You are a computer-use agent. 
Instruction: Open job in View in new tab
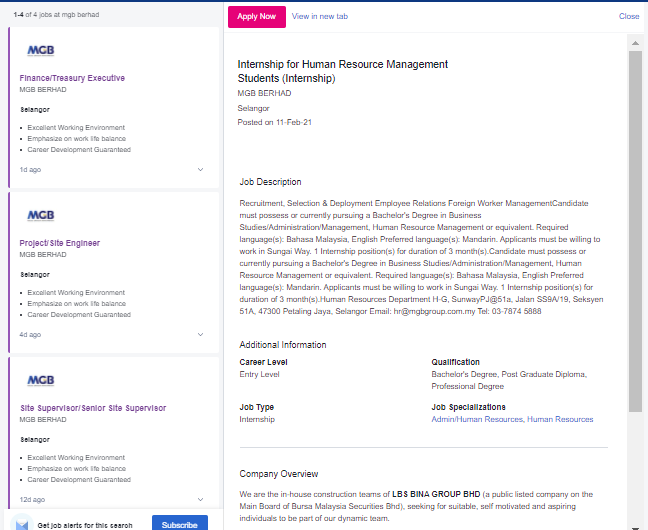pyautogui.click(x=320, y=17)
